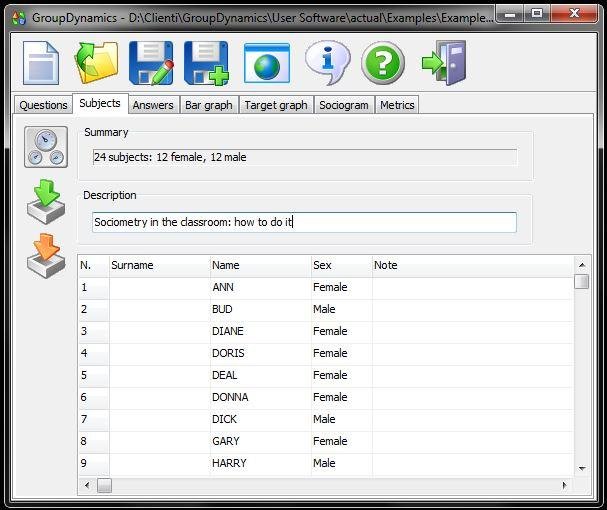The image size is (607, 510).
Task: Click the vertical scrollbar thumb
Action: click(581, 282)
